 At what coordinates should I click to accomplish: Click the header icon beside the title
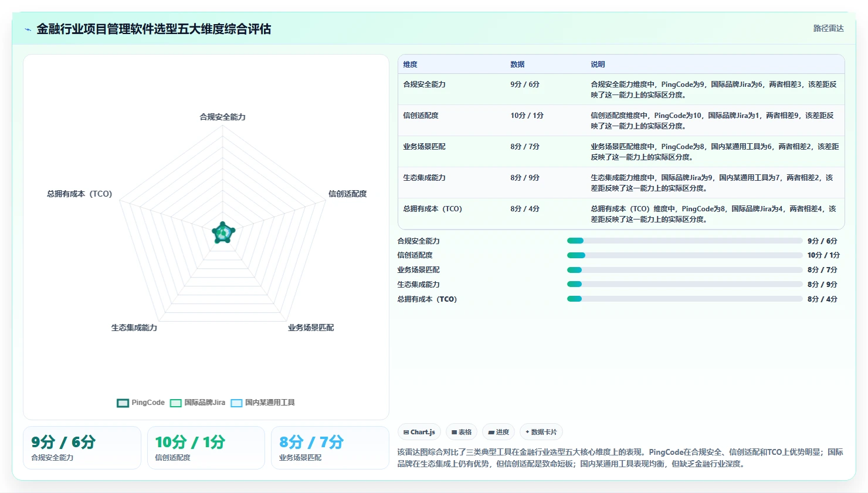pyautogui.click(x=28, y=29)
